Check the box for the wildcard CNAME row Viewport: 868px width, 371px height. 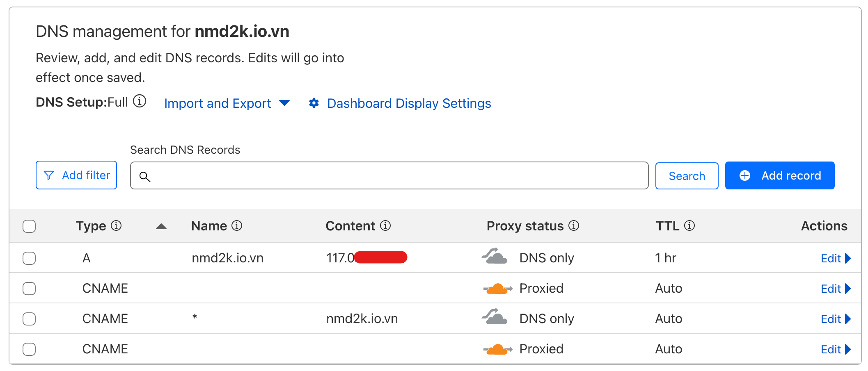click(x=29, y=319)
